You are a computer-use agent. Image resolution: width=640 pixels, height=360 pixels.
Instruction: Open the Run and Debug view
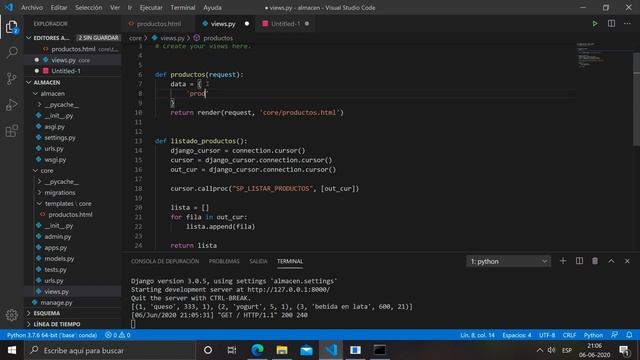pos(12,105)
